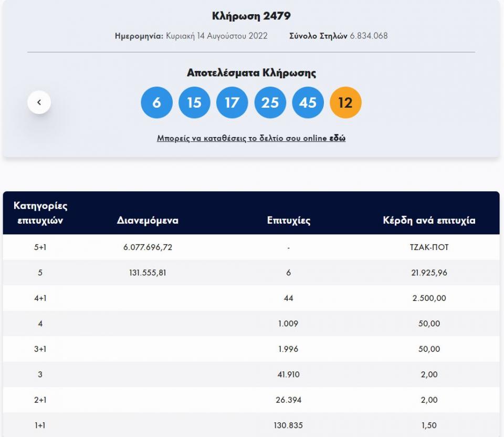504x437 pixels.
Task: Click the blue ball number 15
Action: [194, 102]
